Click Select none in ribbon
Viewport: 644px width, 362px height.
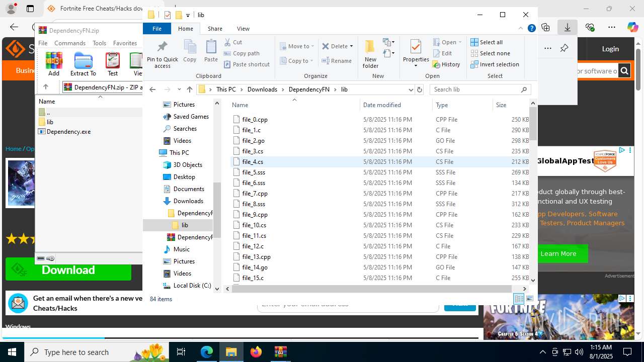point(490,53)
